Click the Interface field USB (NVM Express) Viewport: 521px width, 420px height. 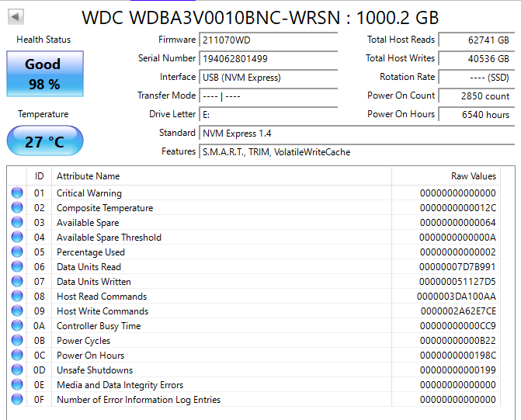click(269, 77)
